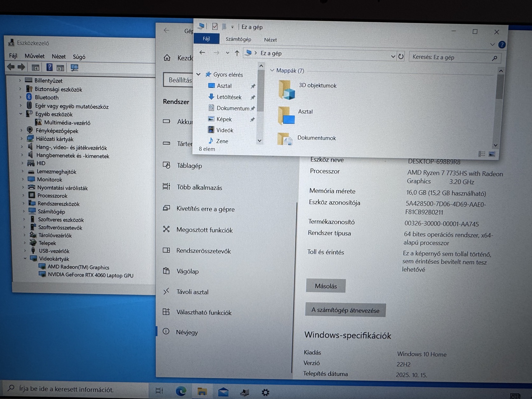Open the Súgó menu in Device Manager
This screenshot has height=399, width=532.
click(79, 57)
